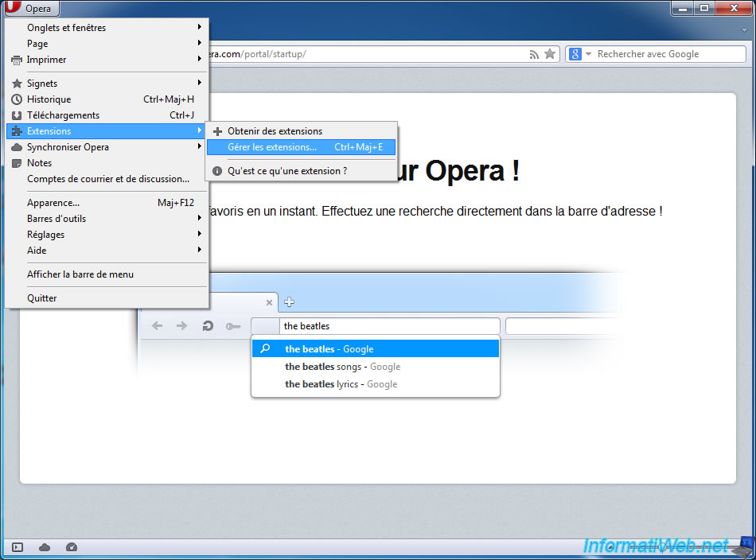Screen dimensions: 756x560
Task: Toggle the panels icon in status bar
Action: [18, 547]
